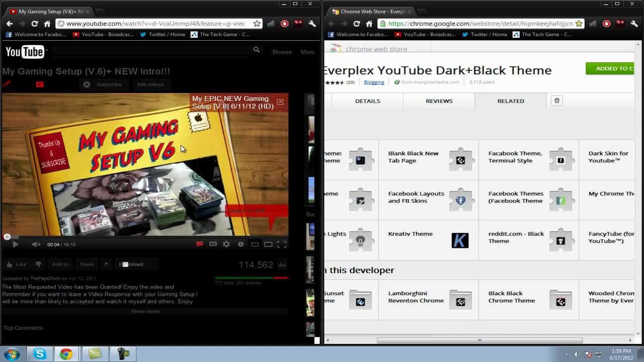Unmute the YouTube video volume
The height and width of the screenshot is (362, 644).
[x=36, y=244]
